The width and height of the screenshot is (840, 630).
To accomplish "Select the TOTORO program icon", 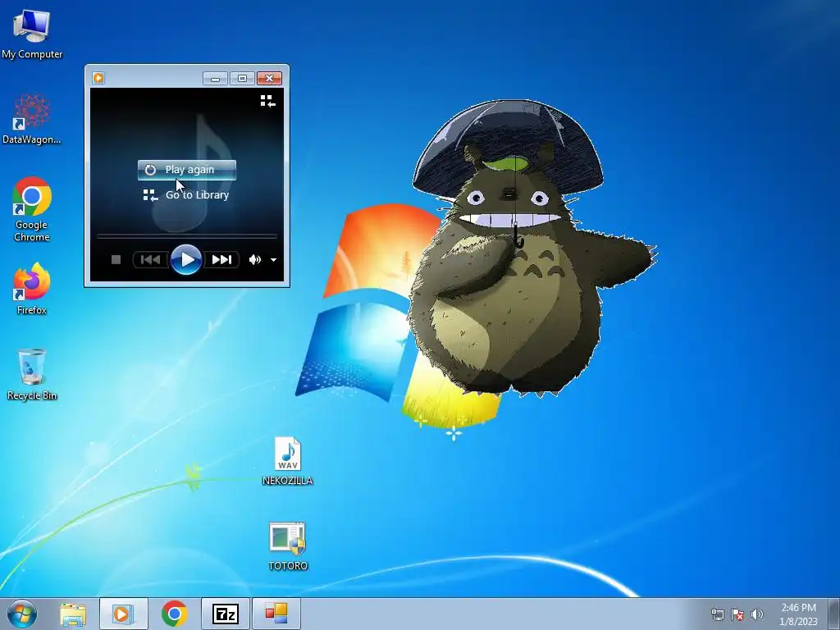I will (288, 546).
